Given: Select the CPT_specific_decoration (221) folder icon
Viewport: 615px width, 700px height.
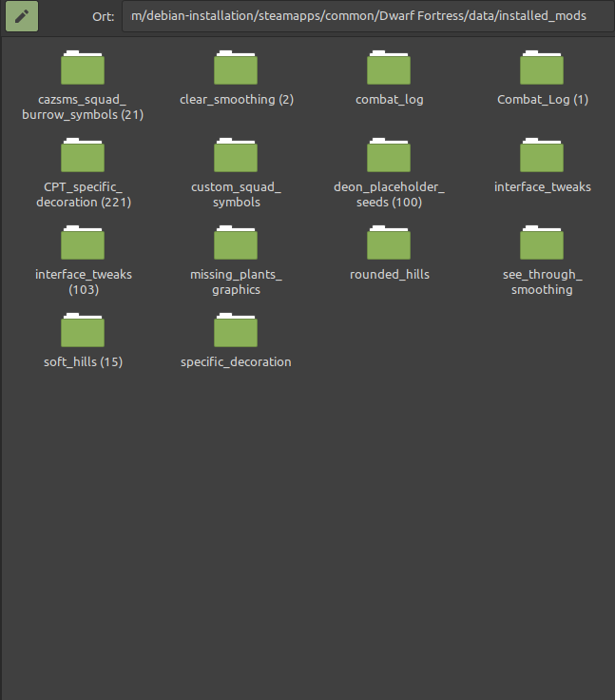Looking at the screenshot, I should click(83, 155).
